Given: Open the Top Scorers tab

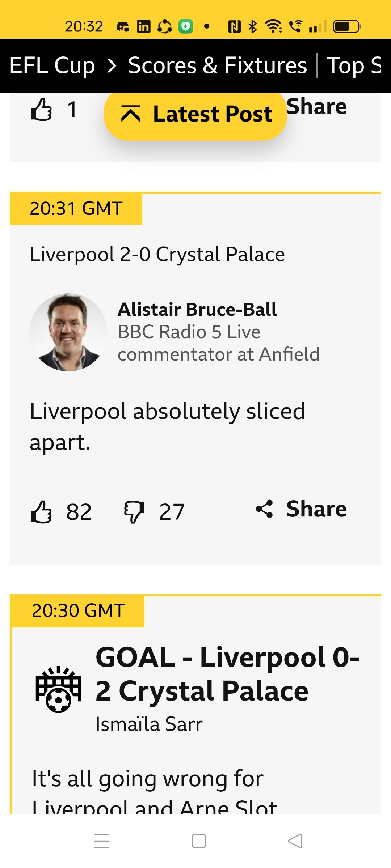Looking at the screenshot, I should [x=354, y=65].
